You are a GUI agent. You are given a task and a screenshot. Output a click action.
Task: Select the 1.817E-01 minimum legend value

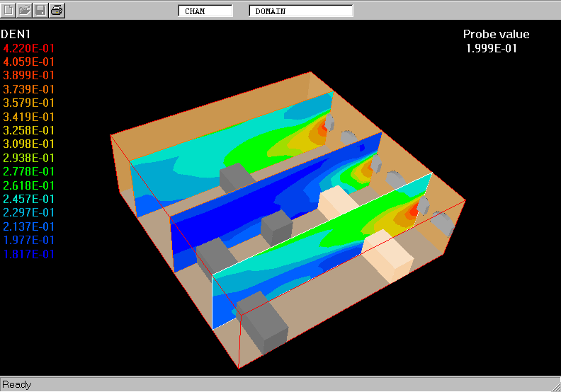point(29,254)
